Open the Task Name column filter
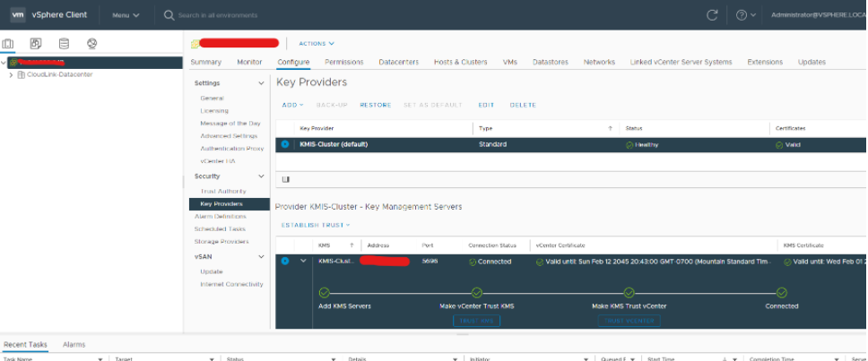 pyautogui.click(x=101, y=358)
